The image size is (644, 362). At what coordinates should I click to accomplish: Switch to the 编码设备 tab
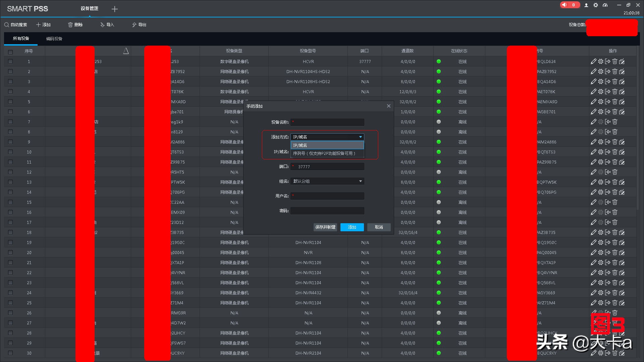click(x=54, y=39)
